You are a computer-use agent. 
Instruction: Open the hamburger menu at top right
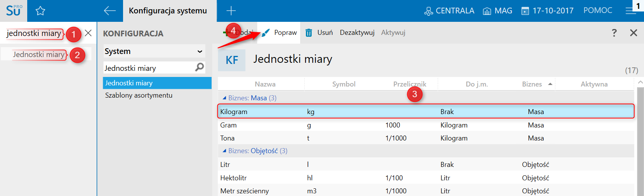[x=631, y=11]
